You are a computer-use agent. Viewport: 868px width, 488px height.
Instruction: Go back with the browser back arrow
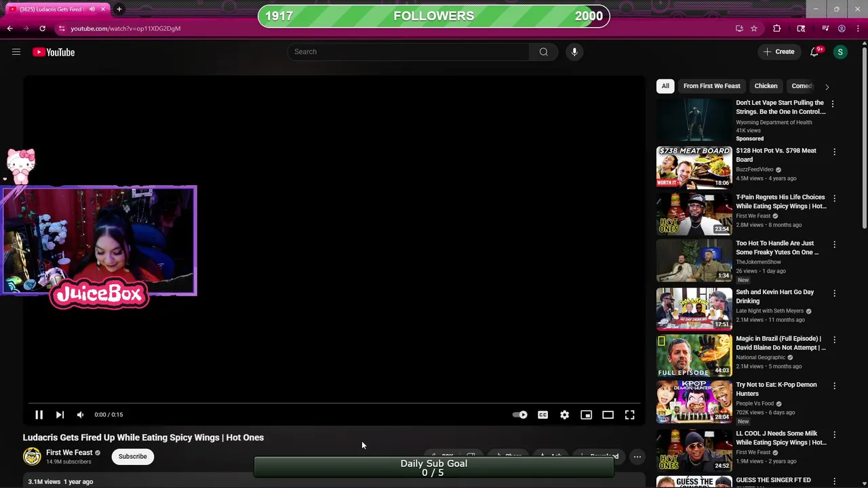click(x=9, y=28)
